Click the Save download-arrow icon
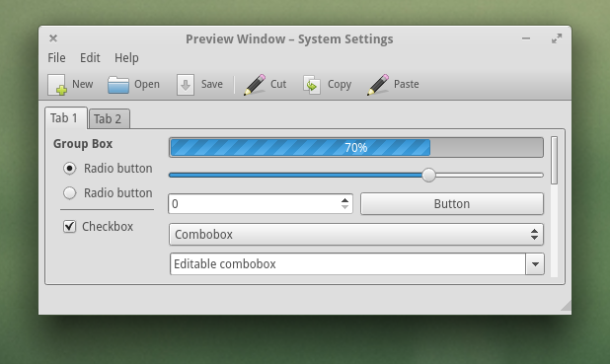Screen dimensions: 610x364 (x=186, y=85)
